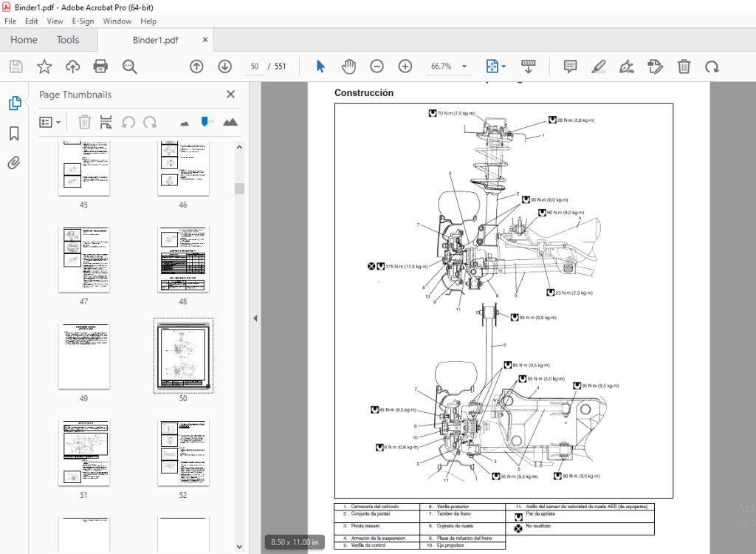756x554 pixels.
Task: Click the Save file icon
Action: tap(16, 66)
